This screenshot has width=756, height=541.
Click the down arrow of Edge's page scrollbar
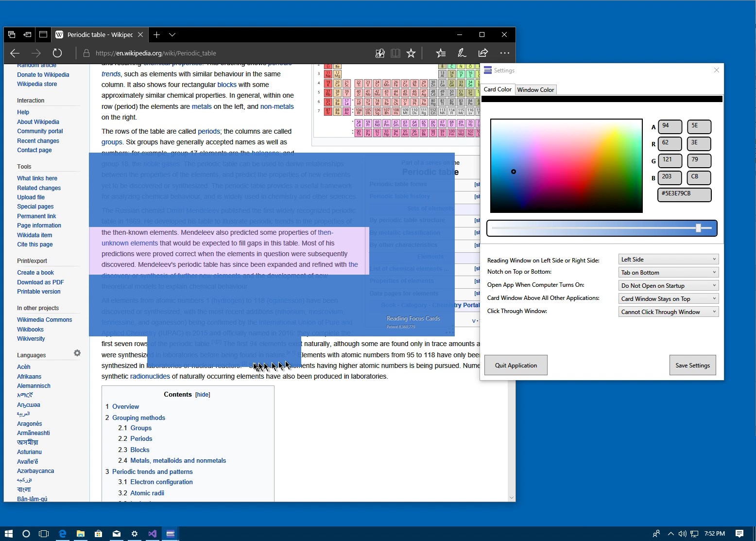tap(511, 497)
